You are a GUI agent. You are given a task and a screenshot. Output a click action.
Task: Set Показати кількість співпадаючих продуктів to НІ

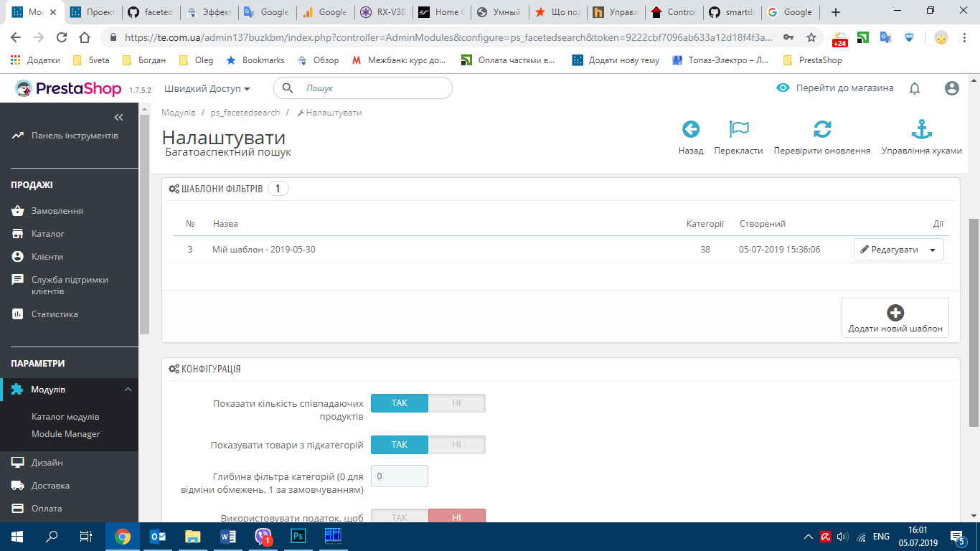(457, 403)
